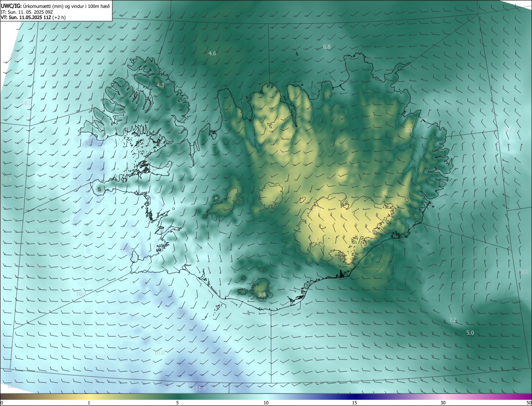532x406 pixels.
Task: Click the colorbar tick labeled 50
Action: (x=529, y=403)
